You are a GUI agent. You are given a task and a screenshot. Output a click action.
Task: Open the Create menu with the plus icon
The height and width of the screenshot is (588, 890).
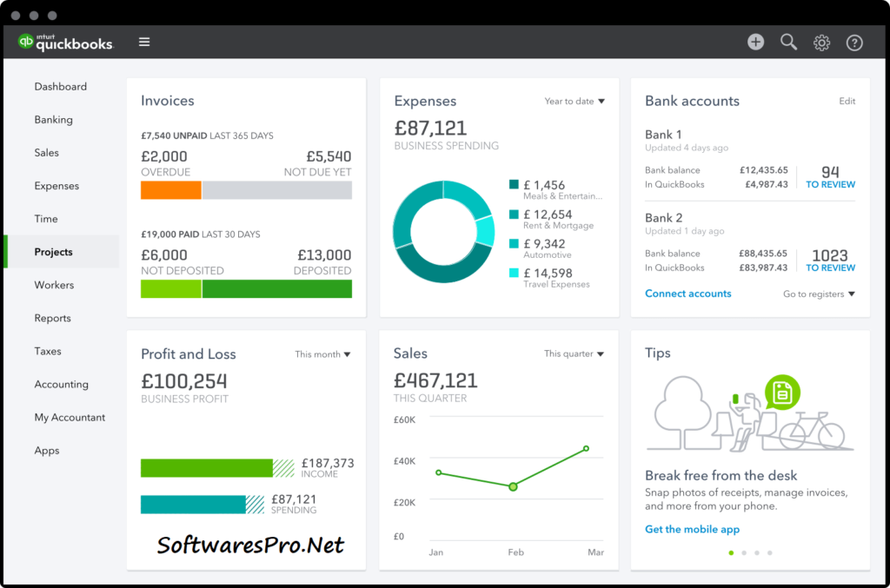click(754, 41)
